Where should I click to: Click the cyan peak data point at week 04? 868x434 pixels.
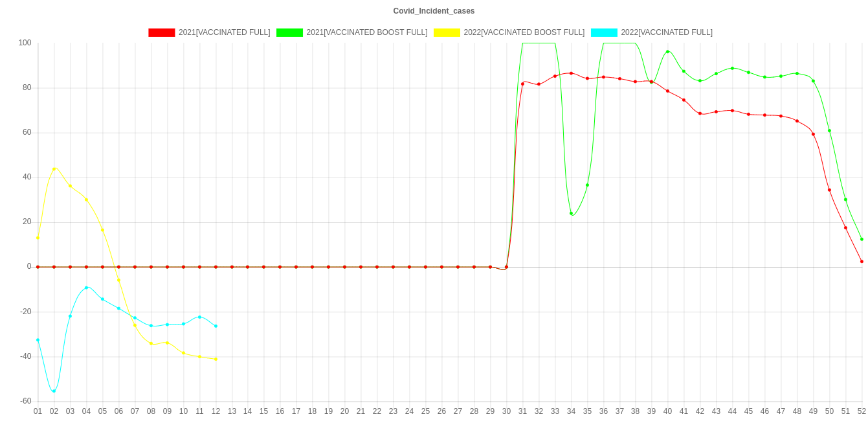tap(86, 288)
